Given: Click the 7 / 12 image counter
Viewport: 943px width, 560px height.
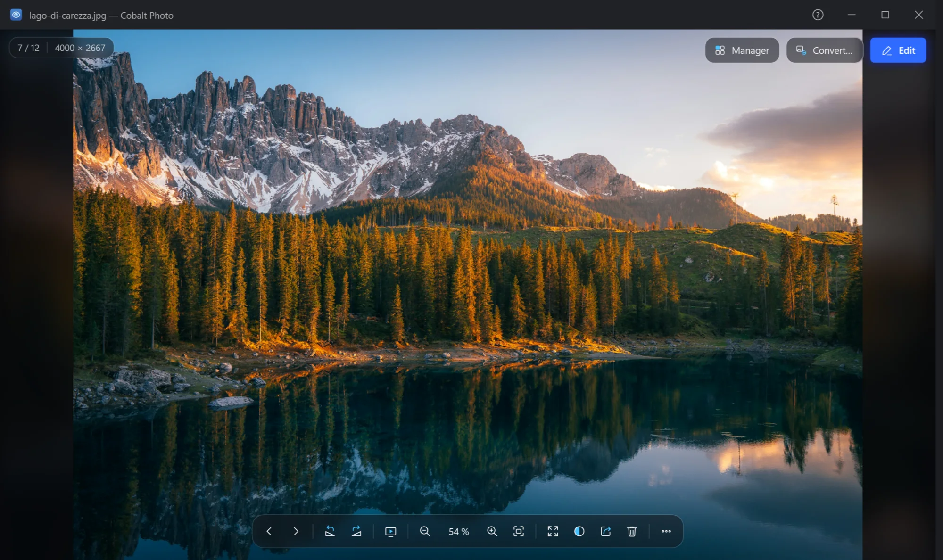Looking at the screenshot, I should pyautogui.click(x=28, y=48).
